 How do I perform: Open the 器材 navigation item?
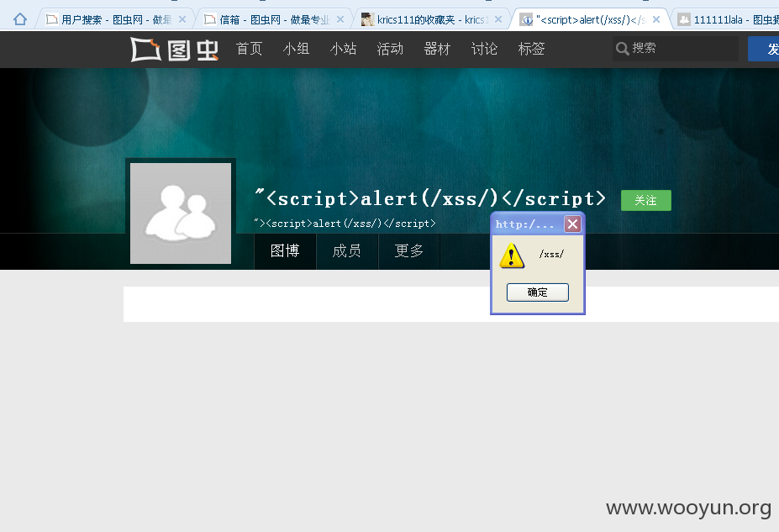tap(437, 49)
